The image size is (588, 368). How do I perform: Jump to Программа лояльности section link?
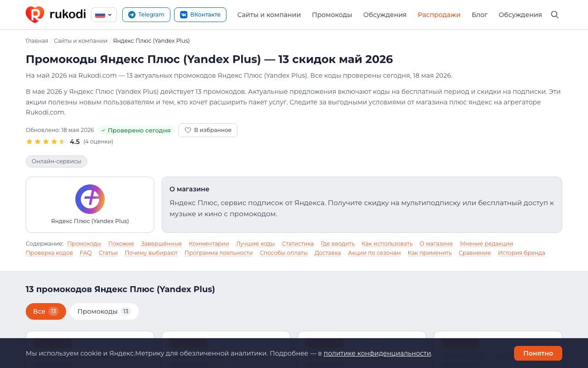(219, 253)
